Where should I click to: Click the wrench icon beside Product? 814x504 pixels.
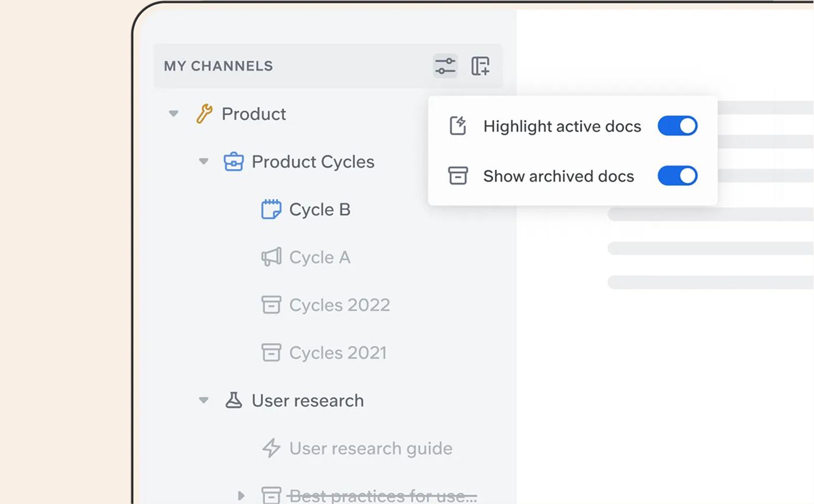click(x=204, y=114)
